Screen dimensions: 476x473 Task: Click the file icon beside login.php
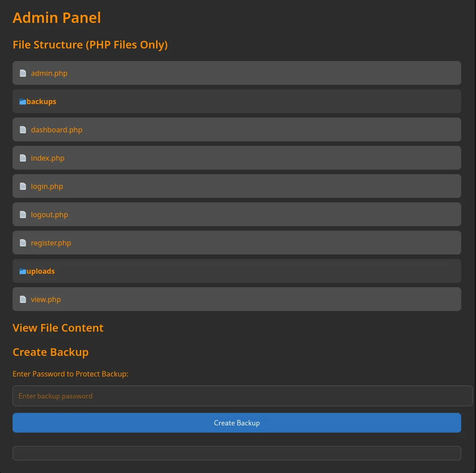click(23, 186)
